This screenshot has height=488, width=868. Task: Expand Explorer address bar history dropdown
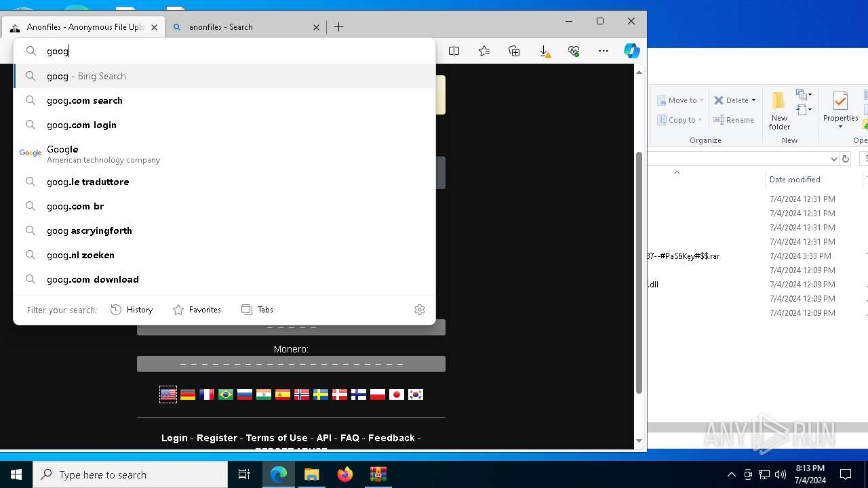coord(833,159)
